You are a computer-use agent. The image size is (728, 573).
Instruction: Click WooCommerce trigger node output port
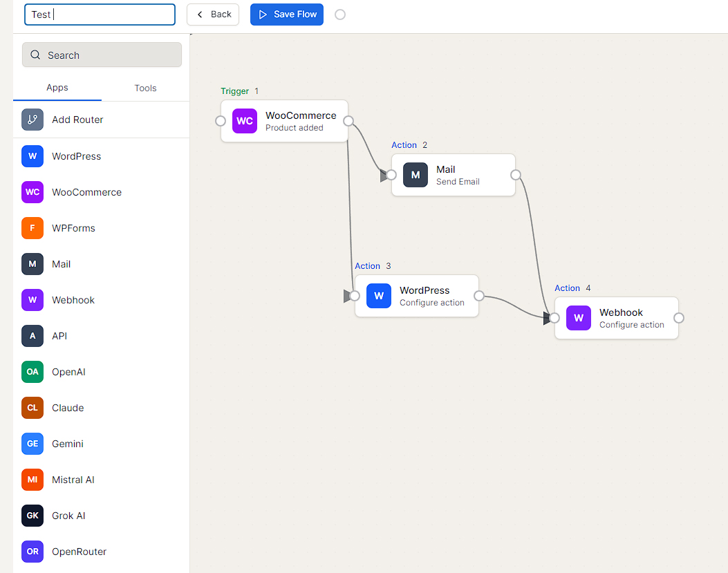point(348,121)
